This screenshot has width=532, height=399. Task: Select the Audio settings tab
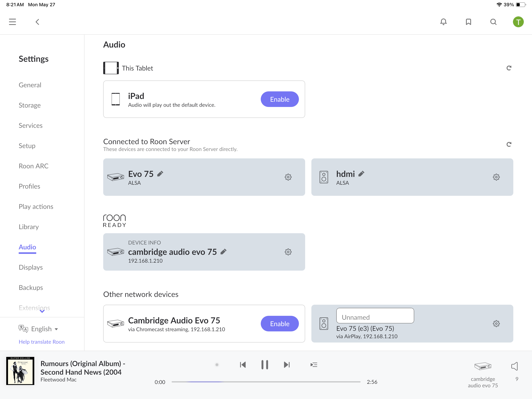coord(27,247)
